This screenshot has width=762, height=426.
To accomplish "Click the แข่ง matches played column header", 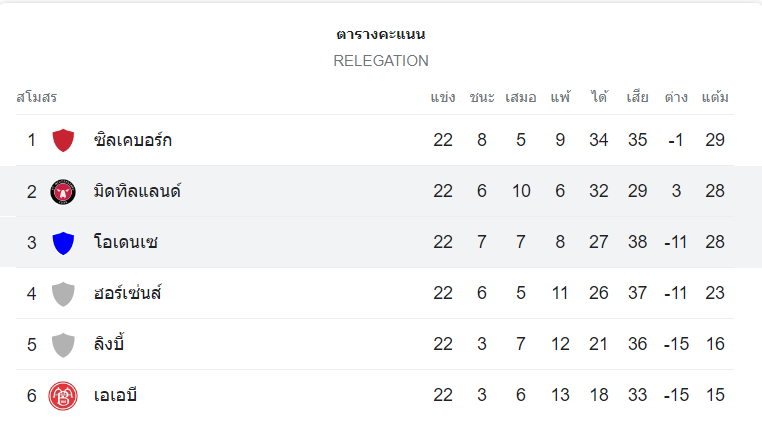I will click(x=443, y=98).
